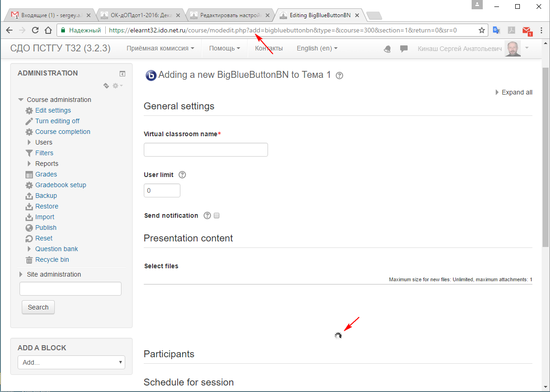The width and height of the screenshot is (550, 392).
Task: Open Edit settings link
Action: point(53,110)
